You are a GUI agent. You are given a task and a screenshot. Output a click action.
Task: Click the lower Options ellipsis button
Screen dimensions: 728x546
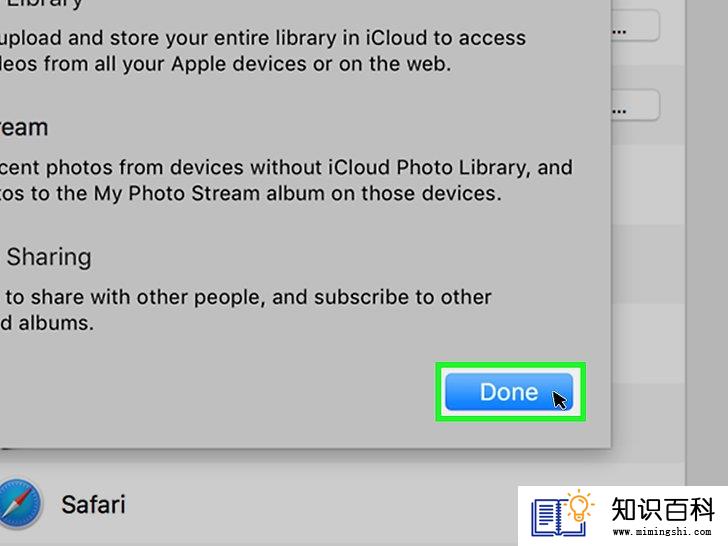pos(635,105)
